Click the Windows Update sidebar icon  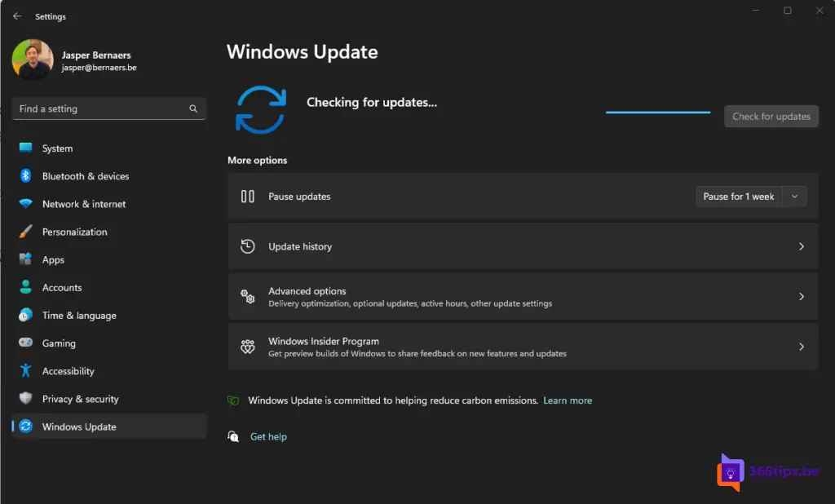coord(25,427)
